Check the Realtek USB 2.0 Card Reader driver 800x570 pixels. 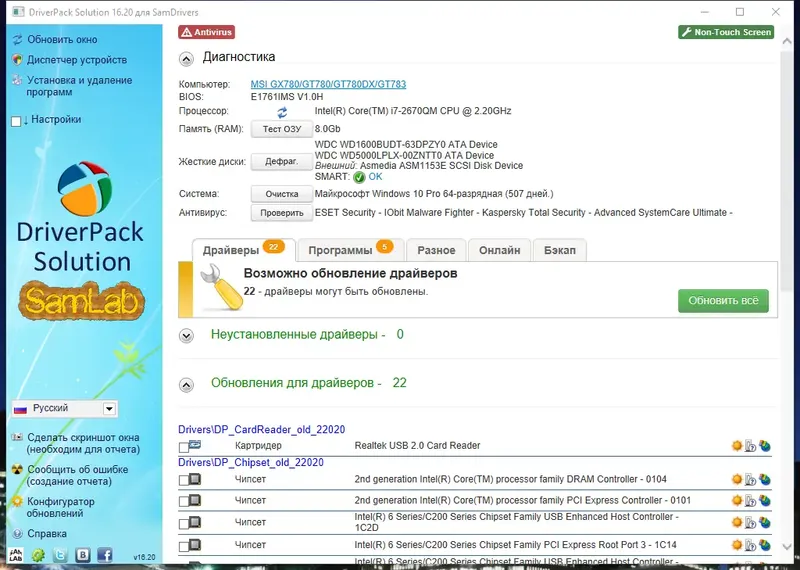(184, 448)
